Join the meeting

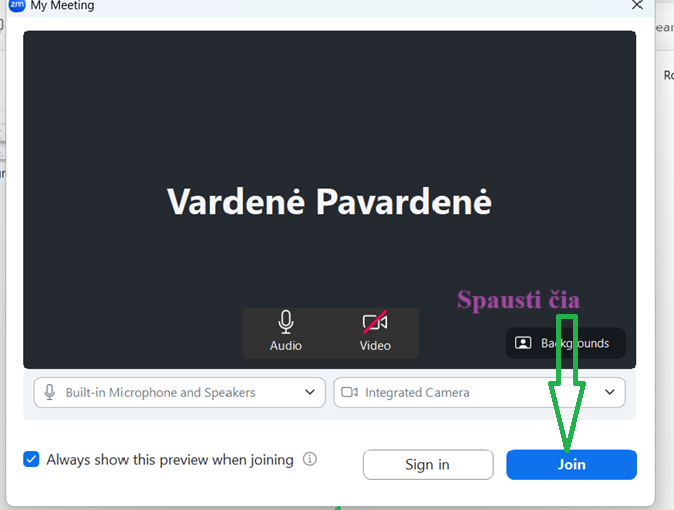click(571, 464)
